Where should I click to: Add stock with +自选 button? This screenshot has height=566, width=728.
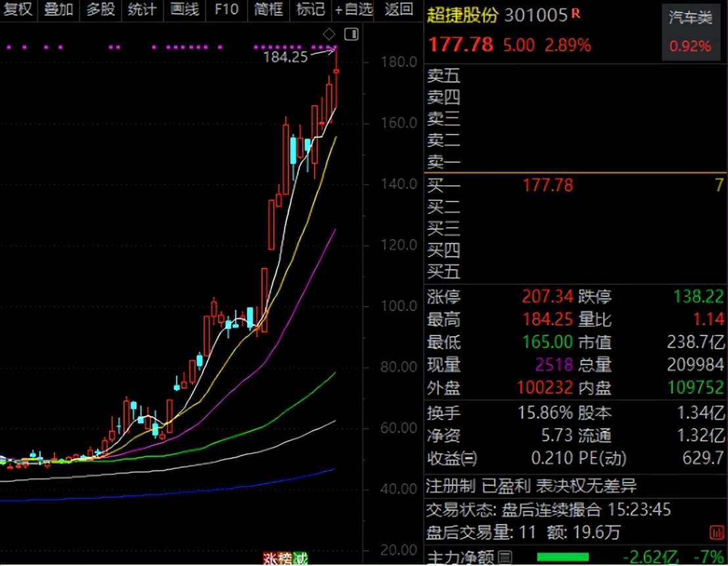coord(353,9)
